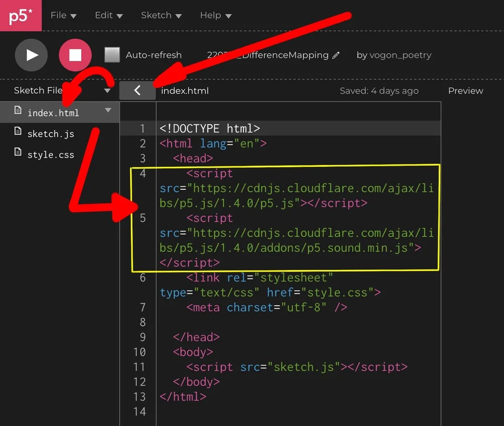Click the opening body tag line
This screenshot has height=426, width=504.
pyautogui.click(x=193, y=352)
